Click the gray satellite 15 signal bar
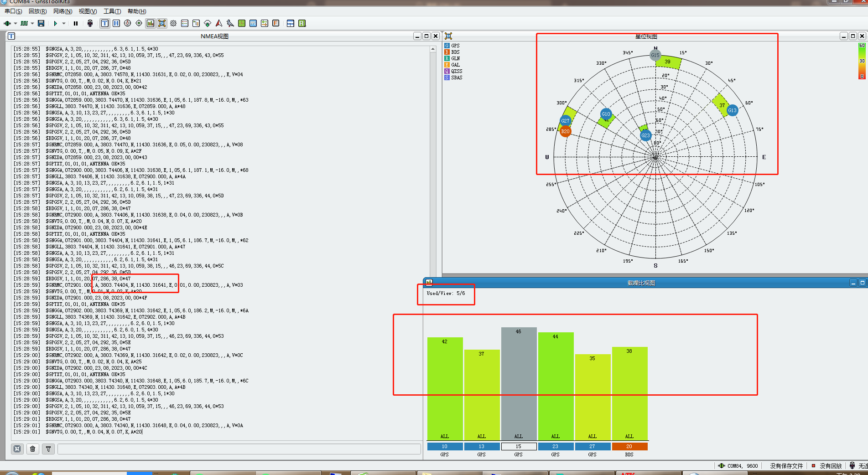868x475 pixels. (519, 383)
